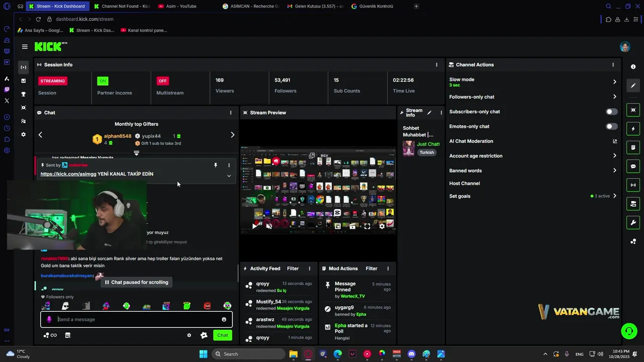644x362 pixels.
Task: Edit stream info with pencil icon
Action: click(x=429, y=113)
